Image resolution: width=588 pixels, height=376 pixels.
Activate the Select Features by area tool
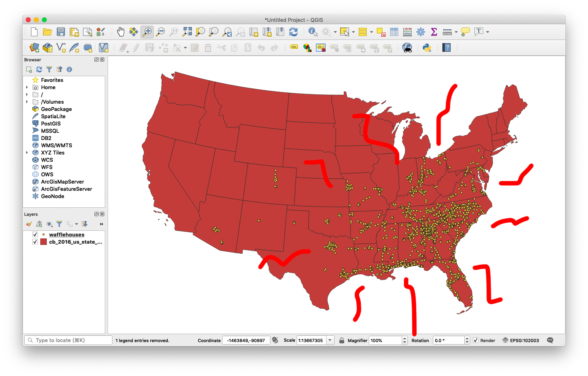point(344,32)
